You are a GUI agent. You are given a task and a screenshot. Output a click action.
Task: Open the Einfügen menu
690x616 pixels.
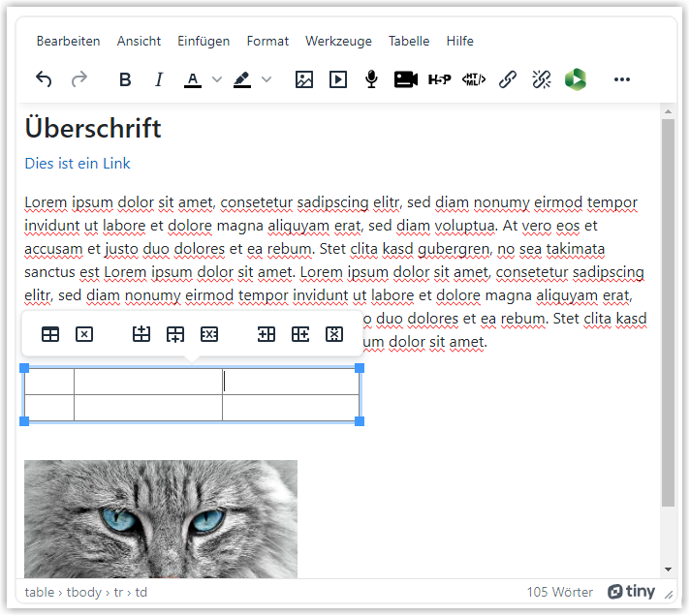(x=204, y=42)
